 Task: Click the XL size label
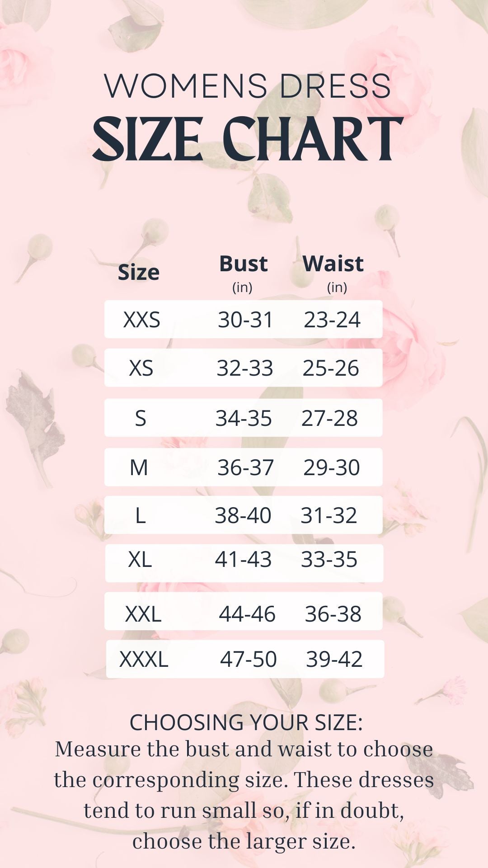140,560
